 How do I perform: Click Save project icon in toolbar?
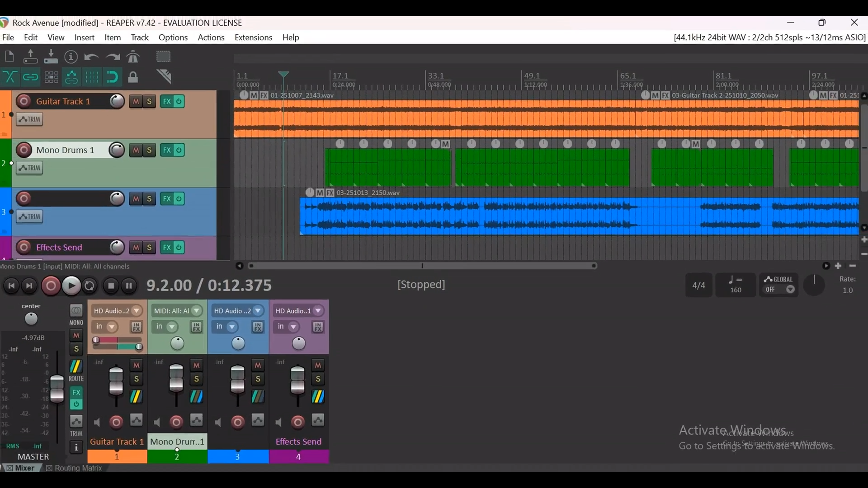tap(51, 57)
